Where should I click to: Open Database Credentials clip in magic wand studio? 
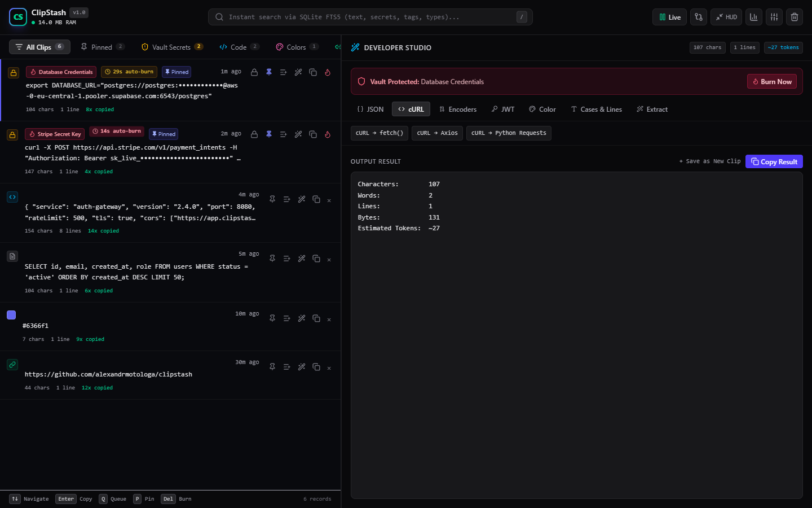[298, 72]
